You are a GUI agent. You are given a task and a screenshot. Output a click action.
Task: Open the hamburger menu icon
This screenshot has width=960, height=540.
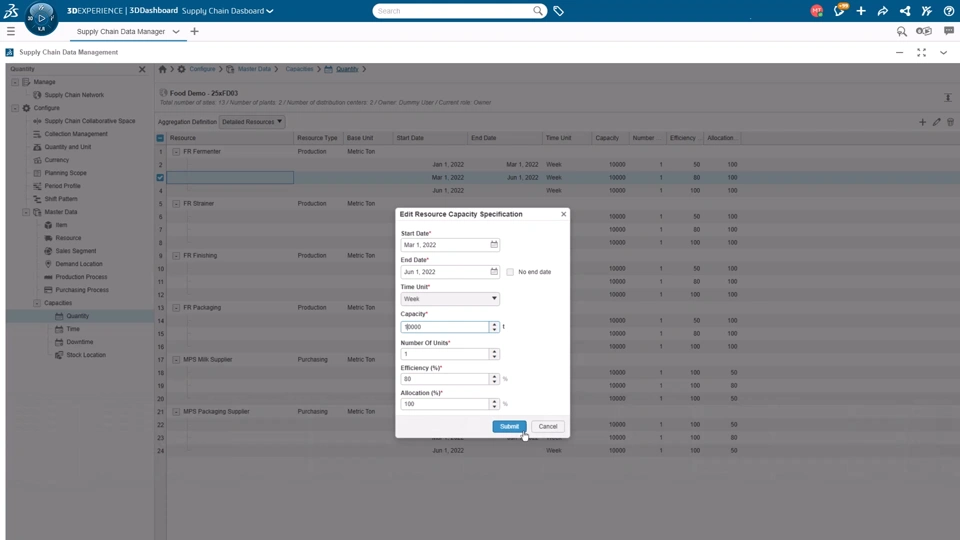point(10,31)
